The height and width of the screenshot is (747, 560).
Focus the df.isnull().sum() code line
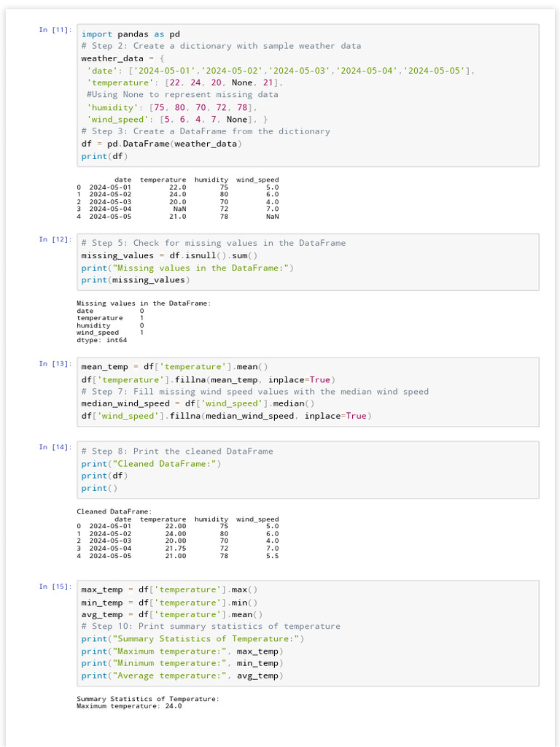click(x=169, y=255)
